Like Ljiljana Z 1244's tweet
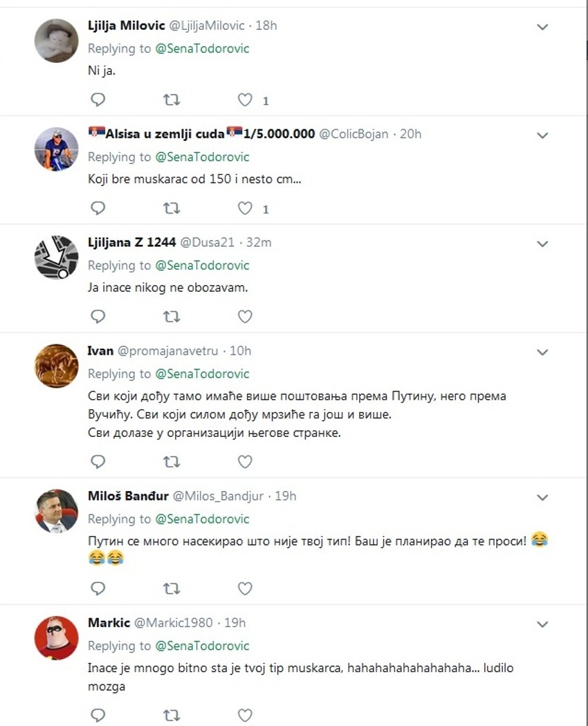The height and width of the screenshot is (726, 588). coord(245,317)
